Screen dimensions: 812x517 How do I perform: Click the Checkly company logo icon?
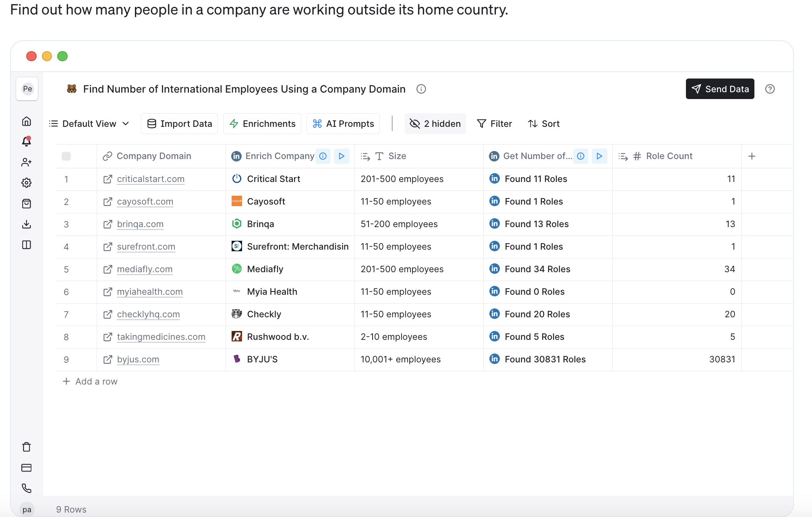click(x=237, y=314)
